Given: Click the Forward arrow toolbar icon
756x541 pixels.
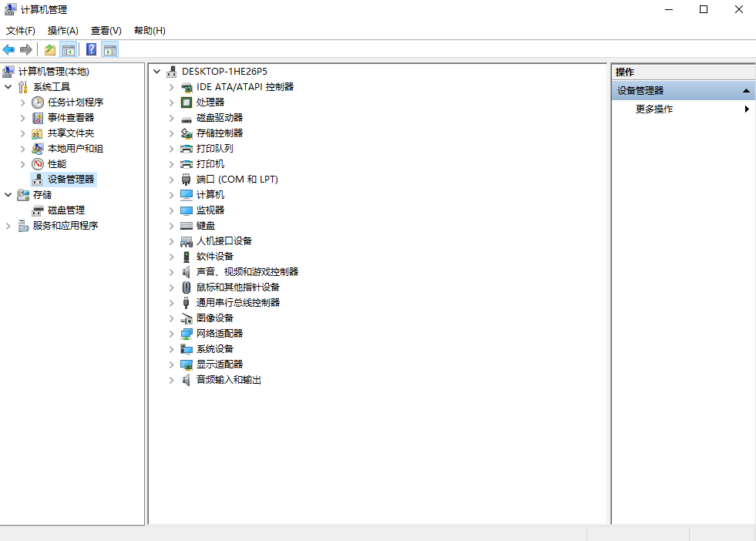Looking at the screenshot, I should (x=26, y=49).
